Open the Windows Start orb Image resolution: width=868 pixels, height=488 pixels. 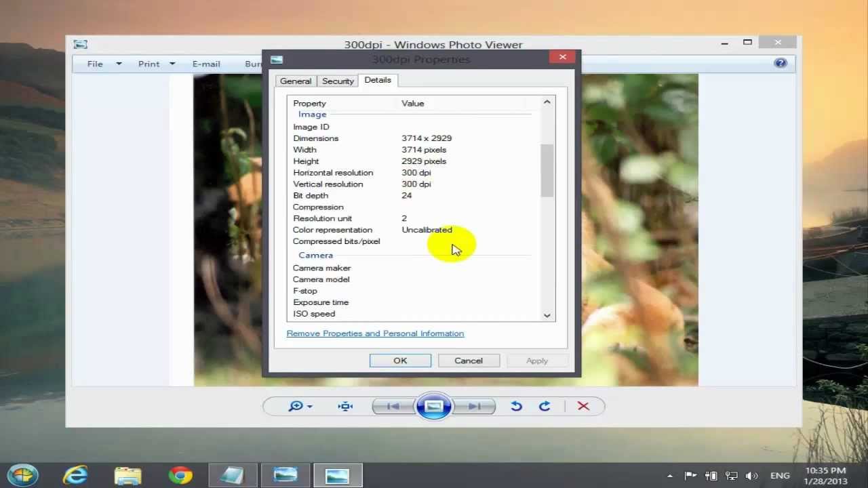[22, 475]
